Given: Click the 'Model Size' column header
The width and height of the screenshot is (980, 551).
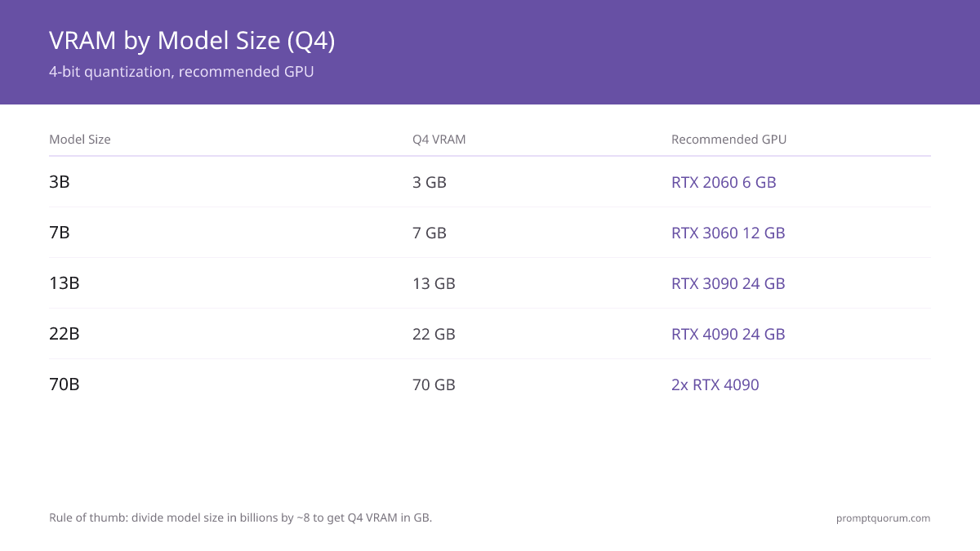Looking at the screenshot, I should pyautogui.click(x=80, y=140).
